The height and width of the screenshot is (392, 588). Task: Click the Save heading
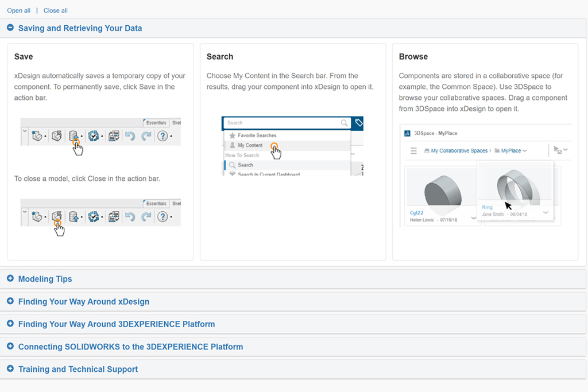tap(24, 57)
